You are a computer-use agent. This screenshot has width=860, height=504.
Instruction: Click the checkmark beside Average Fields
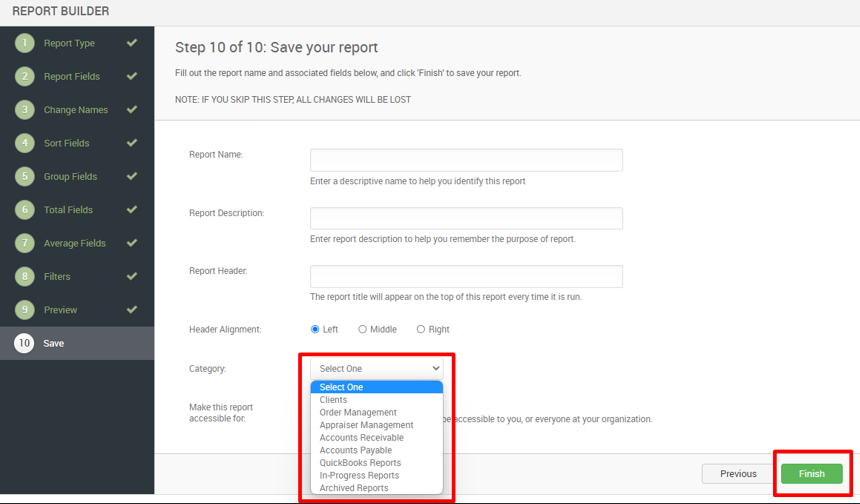pyautogui.click(x=132, y=243)
